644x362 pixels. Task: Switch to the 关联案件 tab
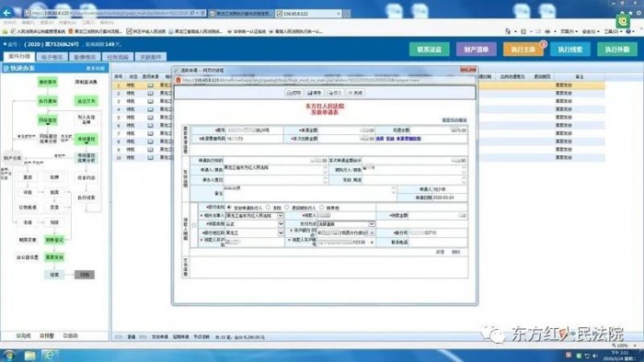point(151,57)
